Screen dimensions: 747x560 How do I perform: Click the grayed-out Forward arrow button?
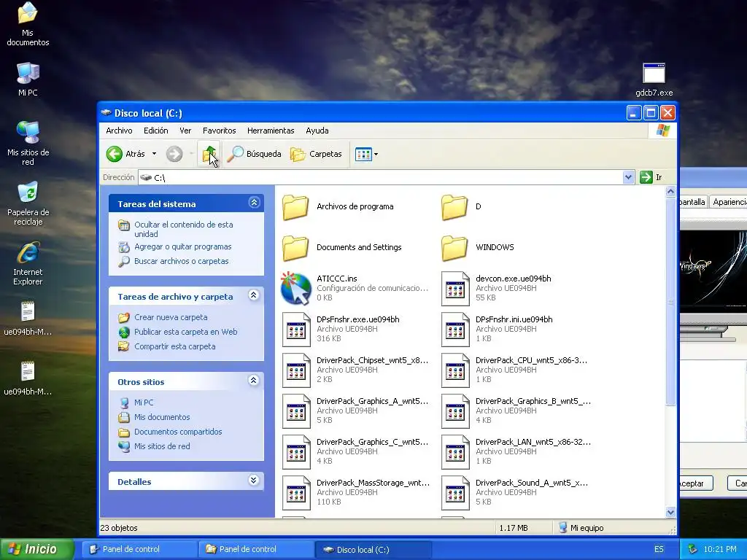174,154
